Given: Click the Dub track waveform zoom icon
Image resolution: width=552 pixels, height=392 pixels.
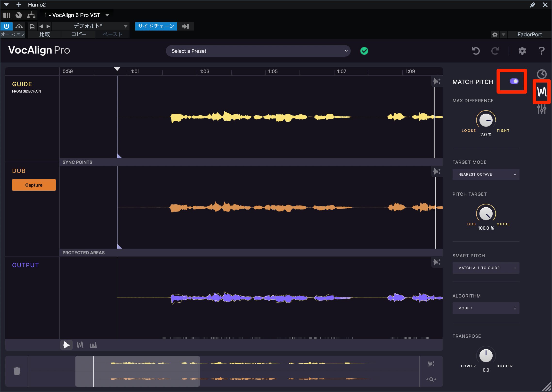Looking at the screenshot, I should coord(437,172).
